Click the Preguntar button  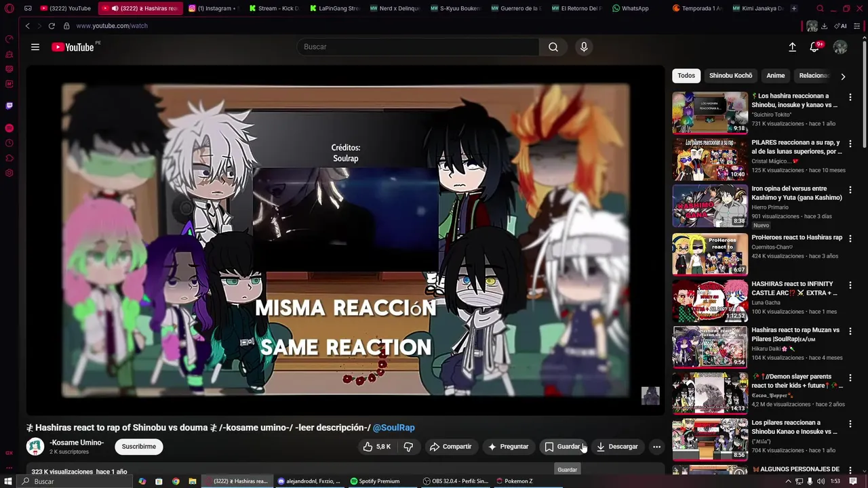tap(508, 447)
